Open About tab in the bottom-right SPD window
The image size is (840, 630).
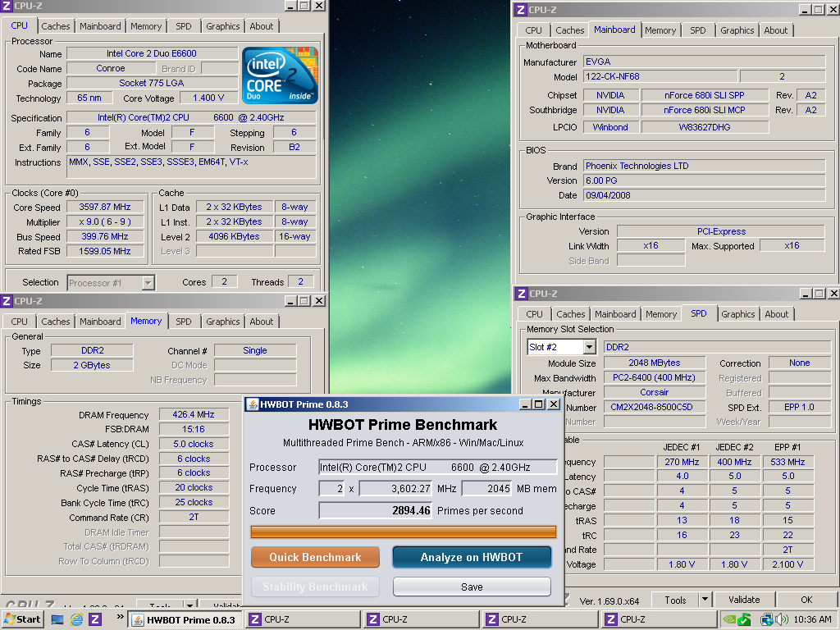pos(776,314)
